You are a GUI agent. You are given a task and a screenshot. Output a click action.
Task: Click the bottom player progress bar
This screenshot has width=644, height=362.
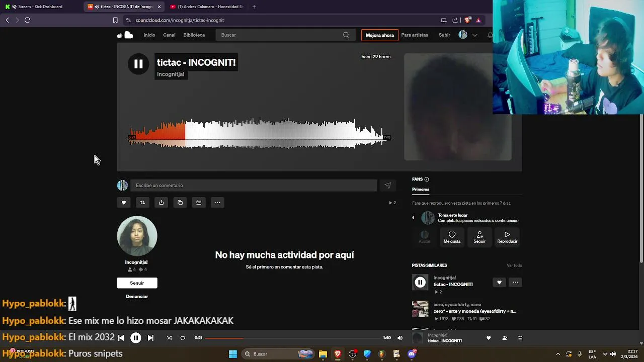click(293, 338)
